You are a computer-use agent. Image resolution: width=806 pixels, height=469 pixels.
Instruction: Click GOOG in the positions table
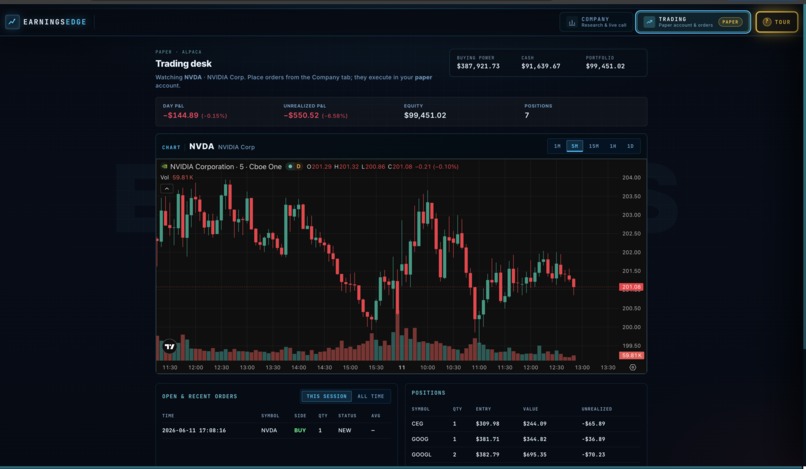[x=420, y=439]
